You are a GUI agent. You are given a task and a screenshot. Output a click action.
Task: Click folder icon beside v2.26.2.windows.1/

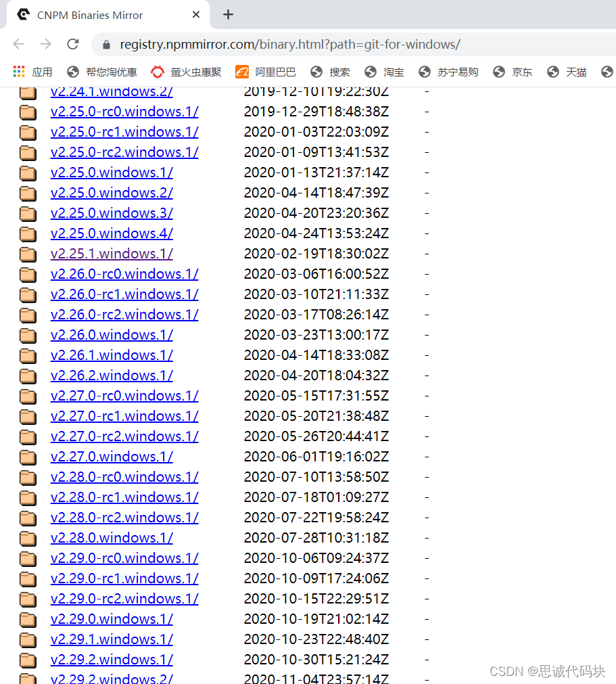tap(28, 376)
